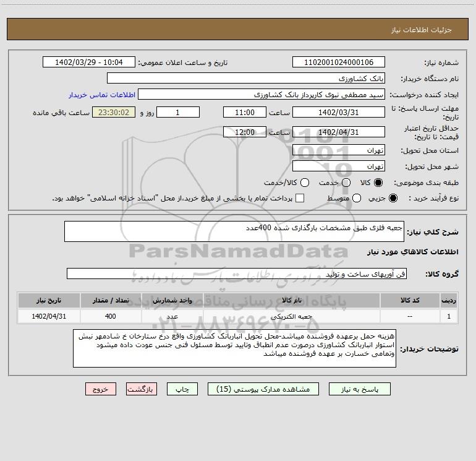Click the نام کالا column header
476x461 pixels.
tap(291, 300)
